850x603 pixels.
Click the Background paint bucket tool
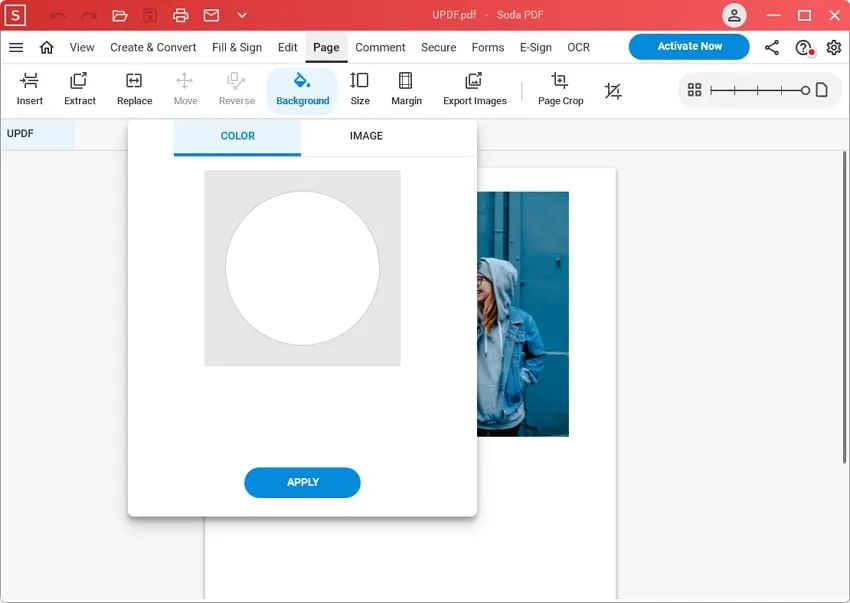click(302, 88)
